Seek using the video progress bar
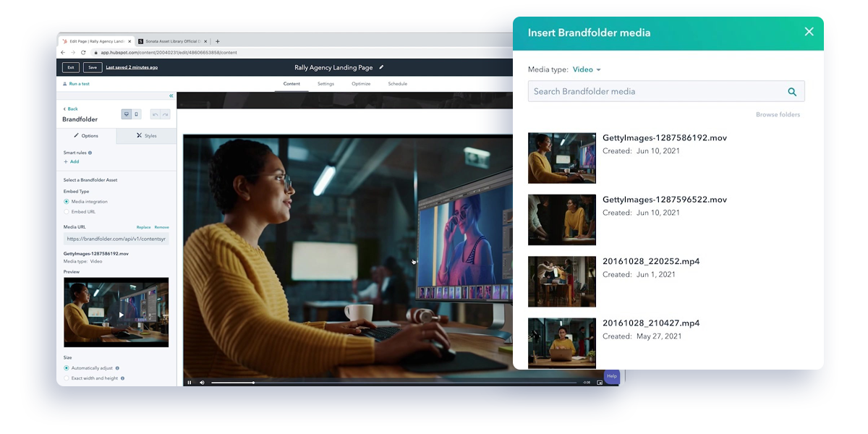 pyautogui.click(x=393, y=383)
